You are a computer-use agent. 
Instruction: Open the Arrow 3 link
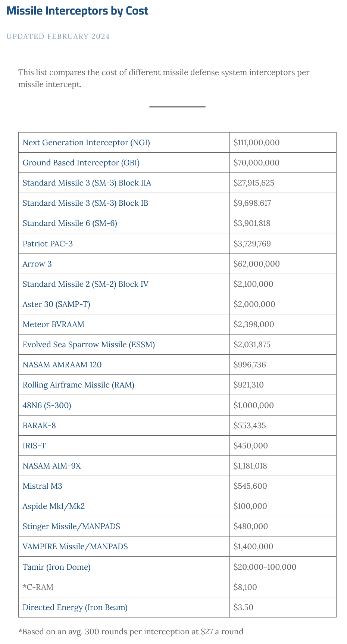point(37,264)
